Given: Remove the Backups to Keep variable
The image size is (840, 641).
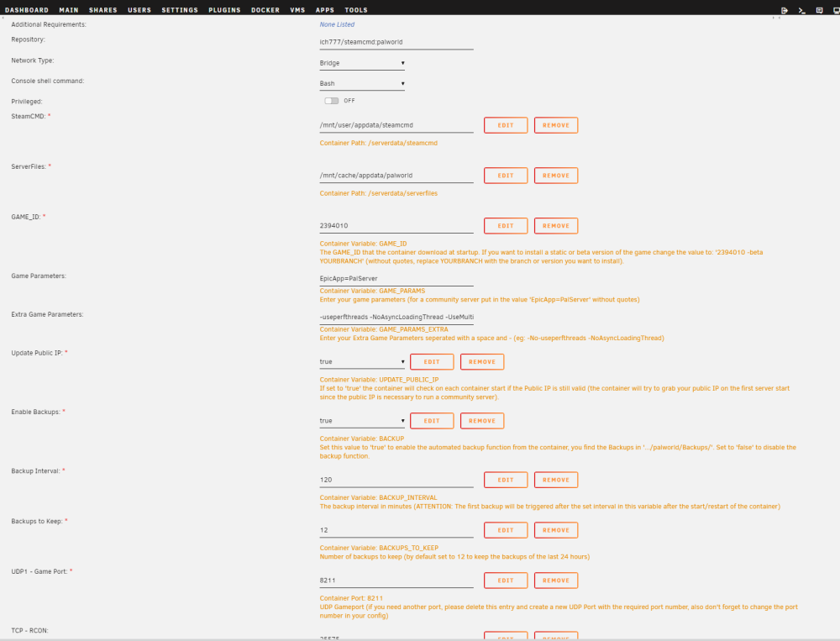Looking at the screenshot, I should pos(556,531).
